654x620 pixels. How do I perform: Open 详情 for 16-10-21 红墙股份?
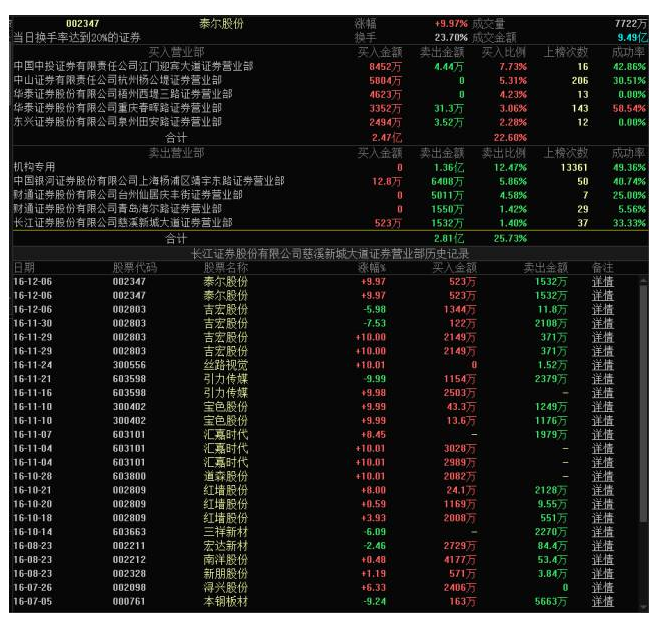[x=602, y=490]
